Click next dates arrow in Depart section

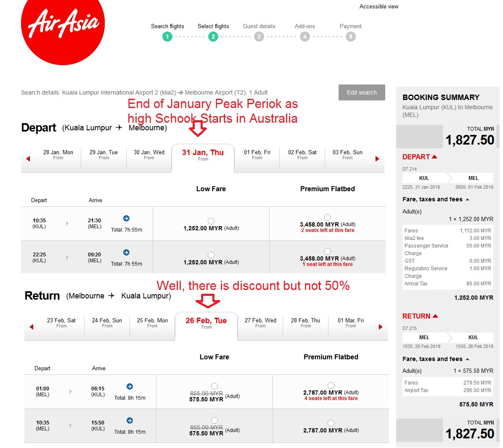point(377,159)
